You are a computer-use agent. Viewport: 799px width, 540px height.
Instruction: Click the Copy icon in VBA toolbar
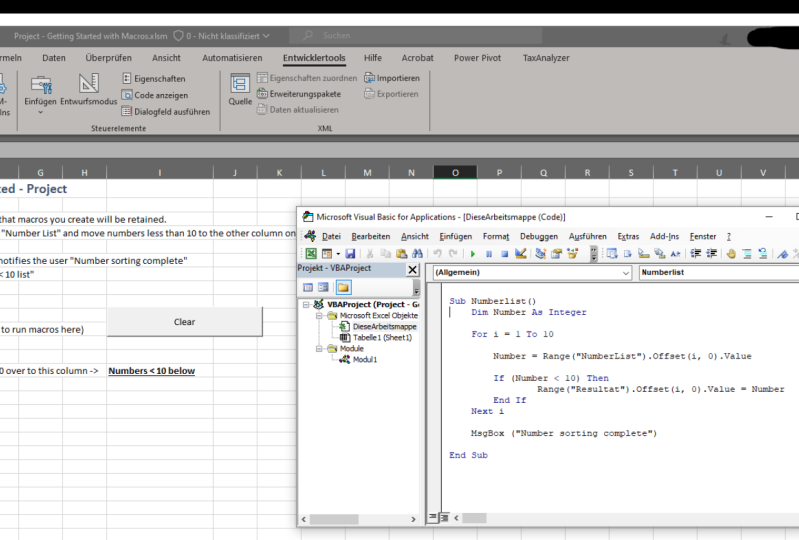tap(386, 253)
